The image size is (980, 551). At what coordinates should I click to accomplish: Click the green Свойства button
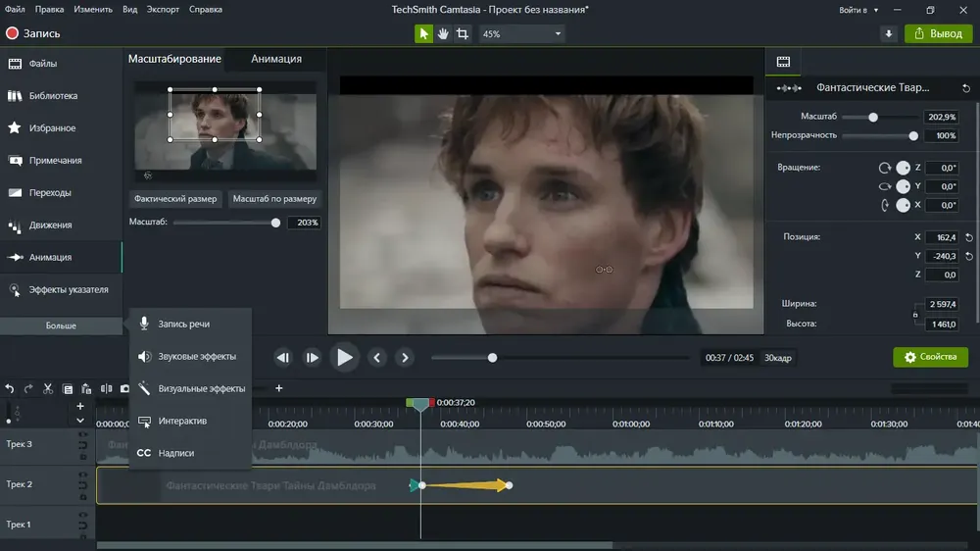point(930,357)
